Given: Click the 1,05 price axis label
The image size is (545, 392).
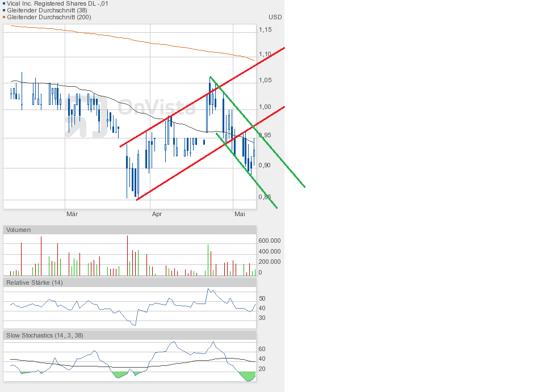Looking at the screenshot, I should tap(265, 80).
